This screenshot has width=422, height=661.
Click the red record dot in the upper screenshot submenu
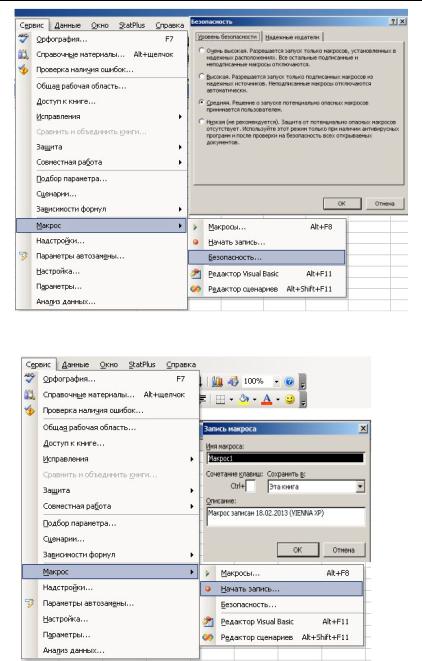click(195, 242)
